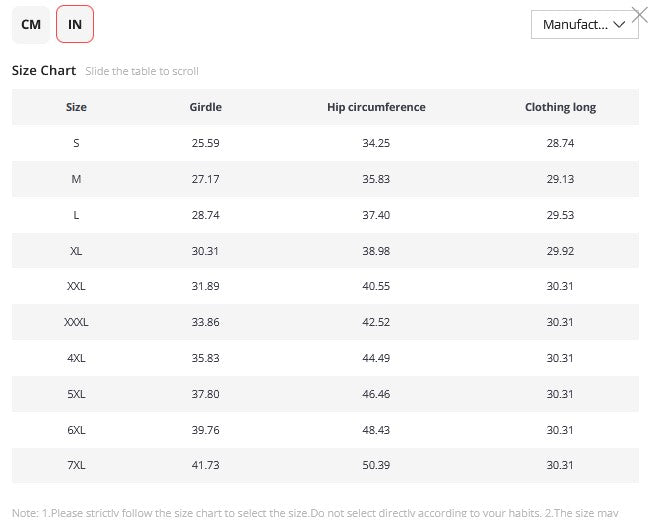Click the 5XL size row label

[x=76, y=394]
